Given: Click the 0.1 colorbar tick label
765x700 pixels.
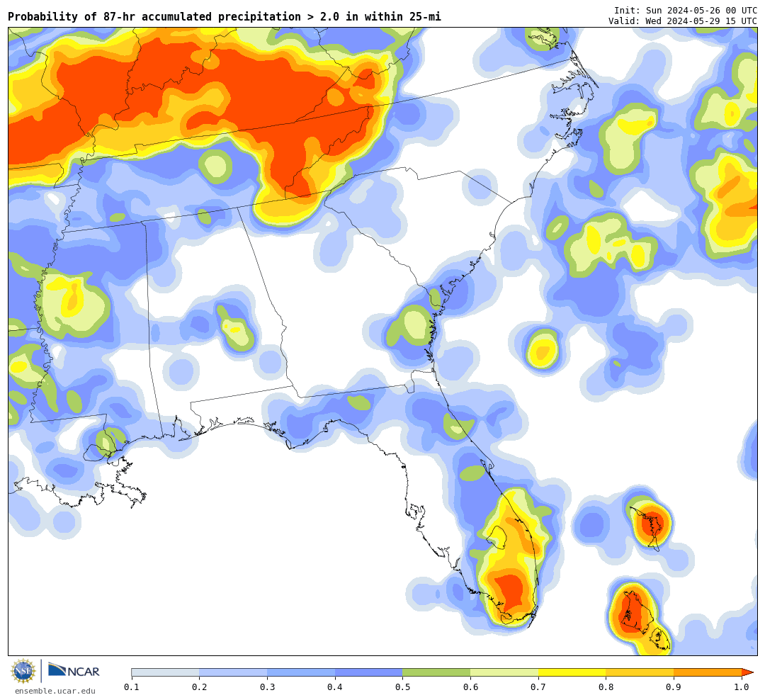Looking at the screenshot, I should [132, 687].
